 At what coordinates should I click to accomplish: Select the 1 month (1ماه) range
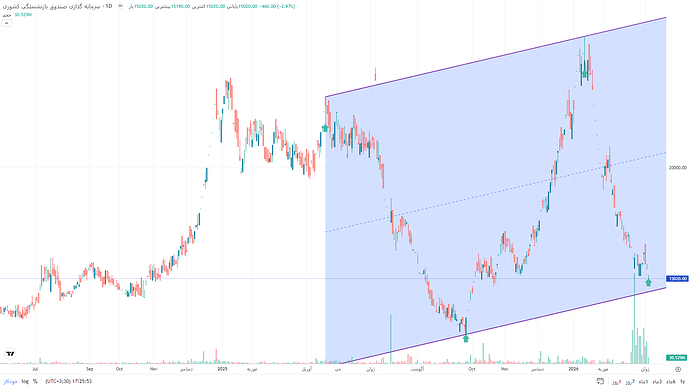[644, 381]
